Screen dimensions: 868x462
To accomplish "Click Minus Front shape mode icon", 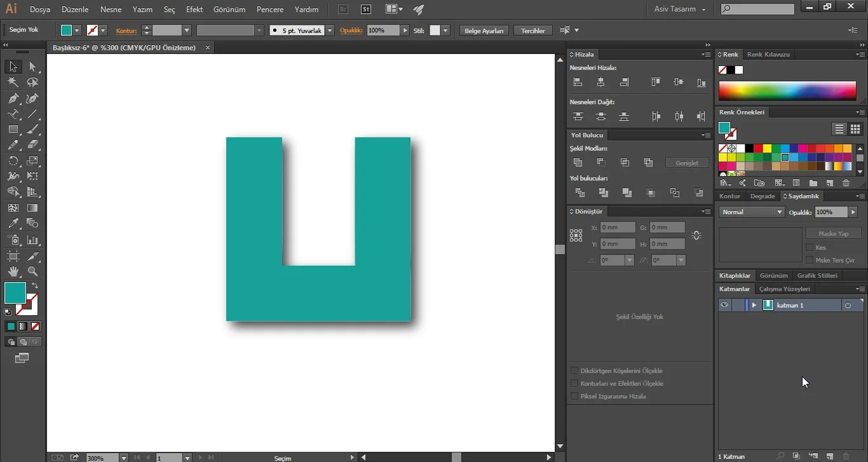I will pos(601,163).
